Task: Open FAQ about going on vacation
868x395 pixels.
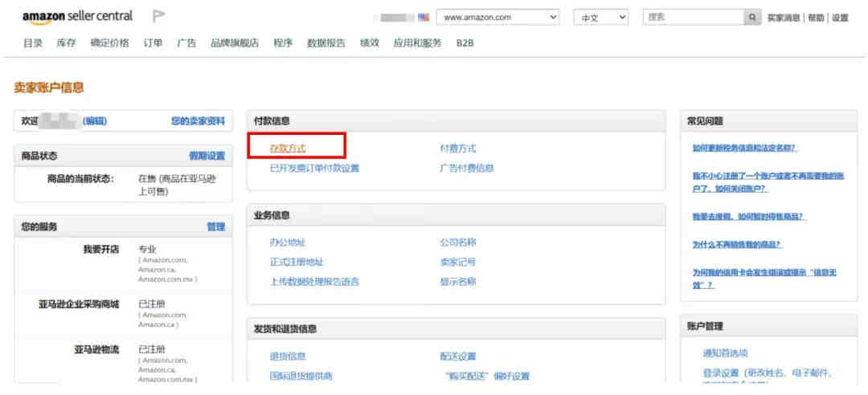Action: click(x=749, y=217)
